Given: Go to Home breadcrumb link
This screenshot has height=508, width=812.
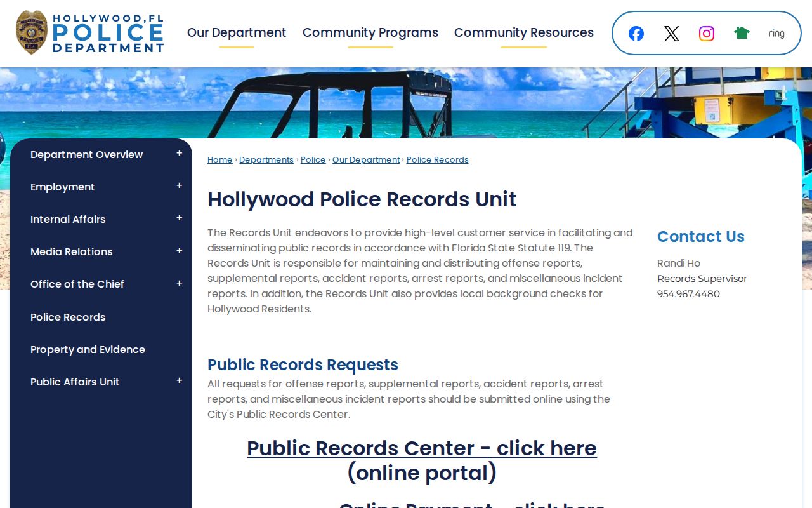Looking at the screenshot, I should [x=219, y=160].
